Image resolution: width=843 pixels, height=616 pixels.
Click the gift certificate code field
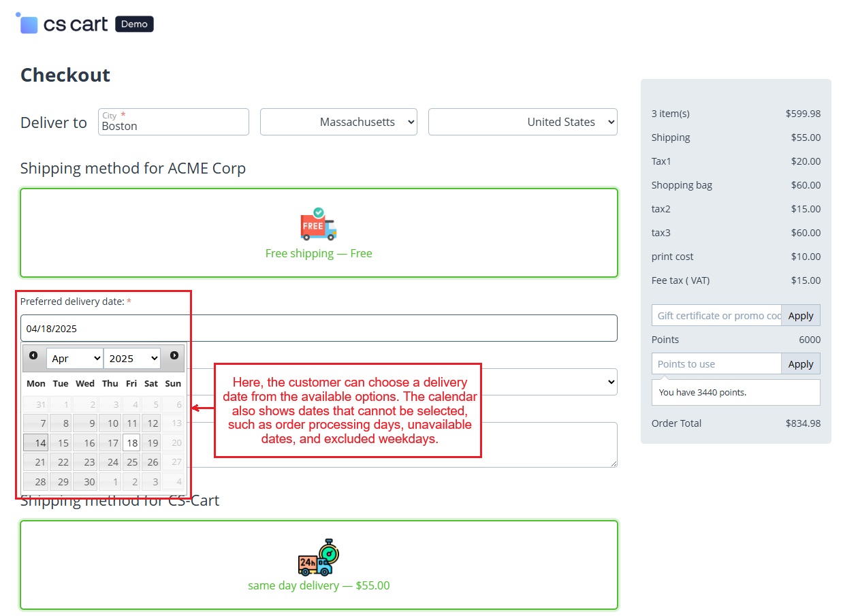(x=716, y=316)
